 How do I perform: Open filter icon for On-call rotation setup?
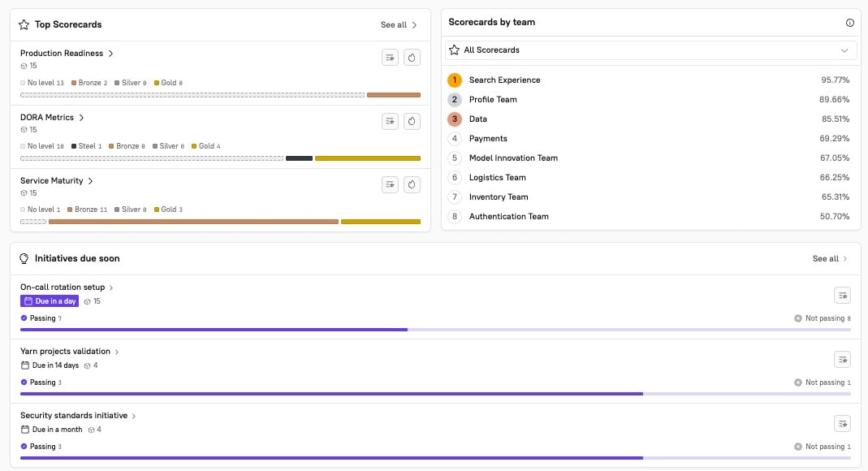pos(842,296)
